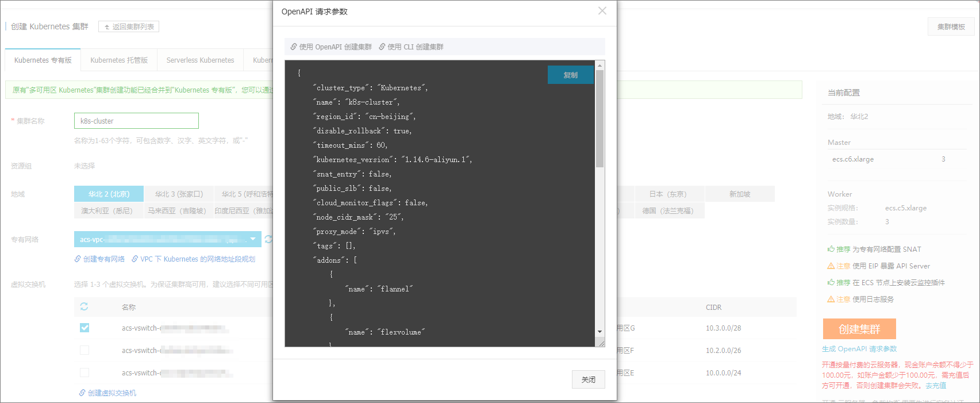Click the "kubernetes_version" line in the JSON
Image resolution: width=980 pixels, height=403 pixels.
(x=393, y=160)
